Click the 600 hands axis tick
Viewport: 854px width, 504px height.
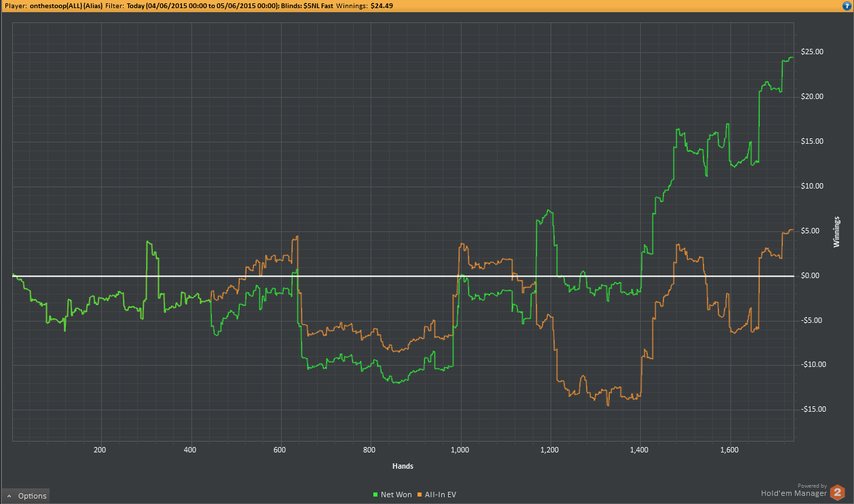pyautogui.click(x=280, y=450)
